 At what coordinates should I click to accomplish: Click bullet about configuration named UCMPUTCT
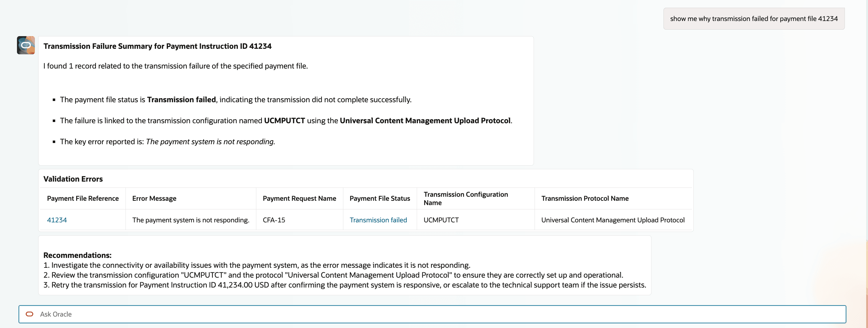(286, 121)
